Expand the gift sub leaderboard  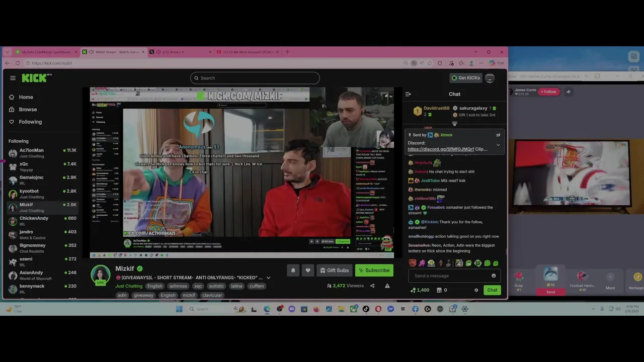point(454,124)
